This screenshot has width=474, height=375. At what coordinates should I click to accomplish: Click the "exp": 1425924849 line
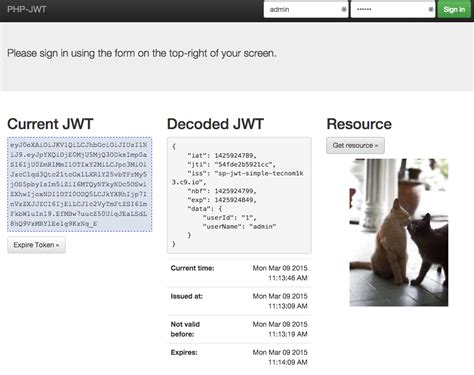[222, 200]
